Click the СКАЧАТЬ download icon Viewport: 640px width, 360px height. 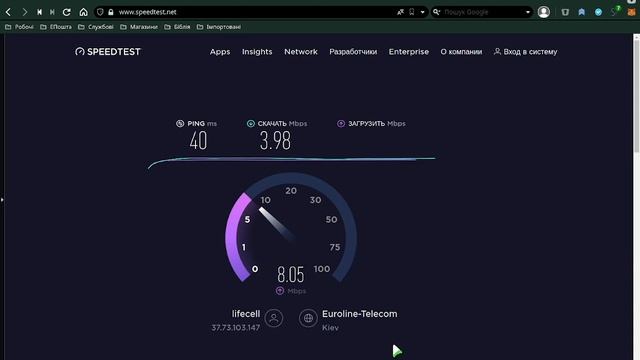coord(251,123)
